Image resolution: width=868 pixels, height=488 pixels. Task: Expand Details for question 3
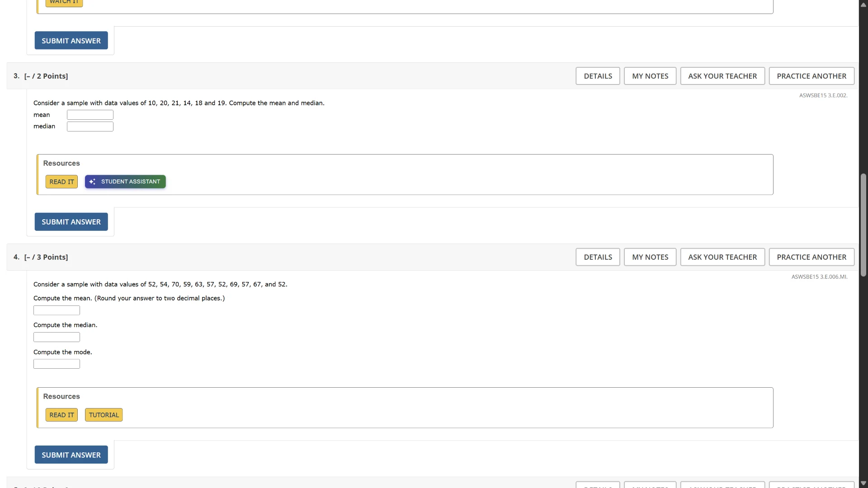click(x=598, y=76)
